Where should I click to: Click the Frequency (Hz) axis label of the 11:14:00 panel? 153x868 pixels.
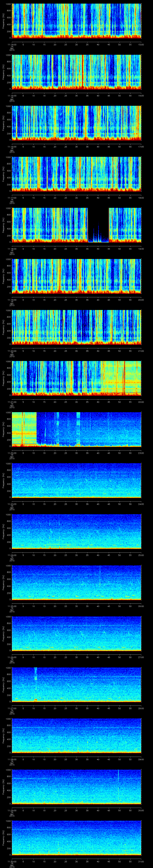[4, 21]
